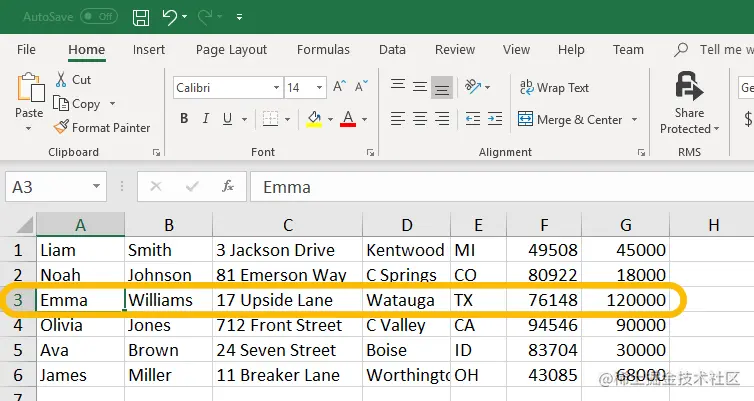754x401 pixels.
Task: Switch to the Review tab
Action: (455, 50)
